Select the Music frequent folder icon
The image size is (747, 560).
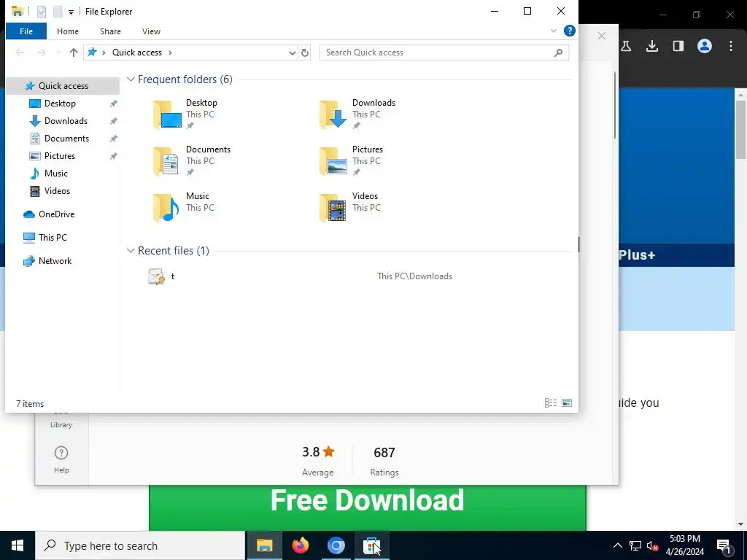tap(166, 208)
